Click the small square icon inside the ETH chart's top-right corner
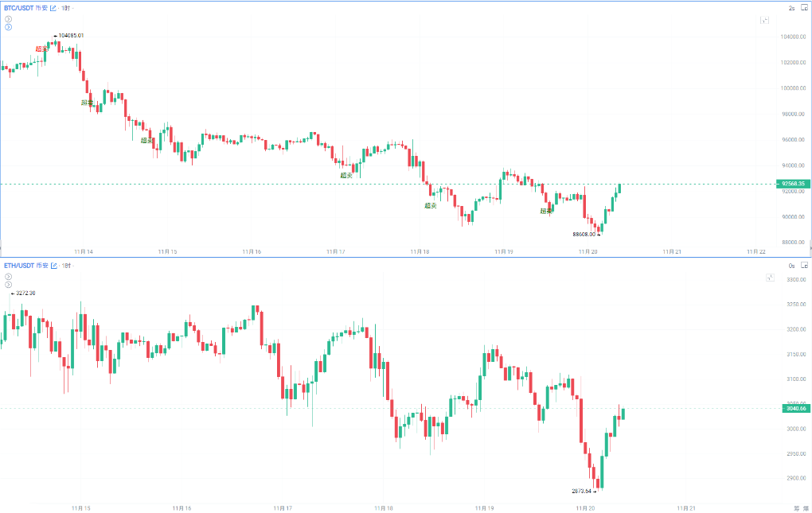The width and height of the screenshot is (812, 513). tap(770, 278)
